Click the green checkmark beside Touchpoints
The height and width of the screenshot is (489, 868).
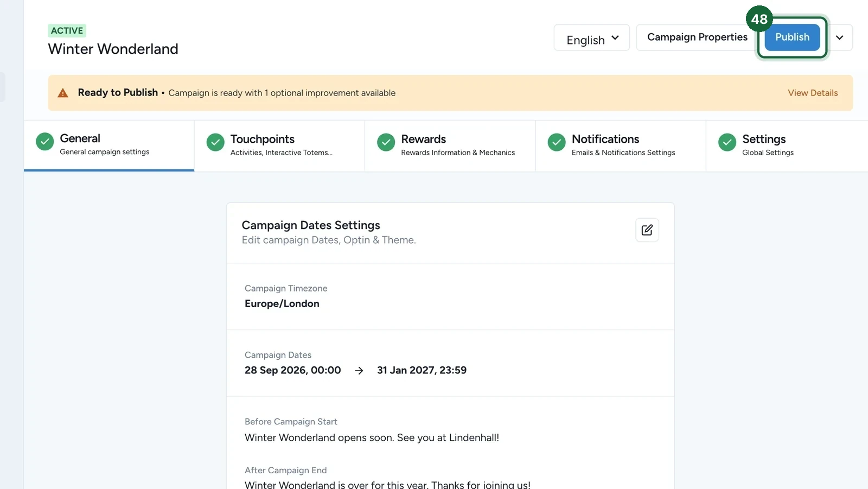pyautogui.click(x=215, y=142)
